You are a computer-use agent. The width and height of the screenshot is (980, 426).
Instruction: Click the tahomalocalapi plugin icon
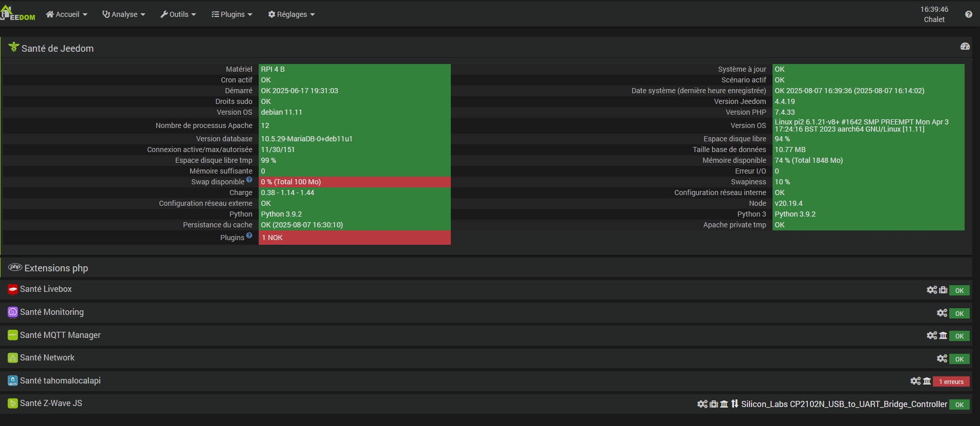[x=13, y=380]
